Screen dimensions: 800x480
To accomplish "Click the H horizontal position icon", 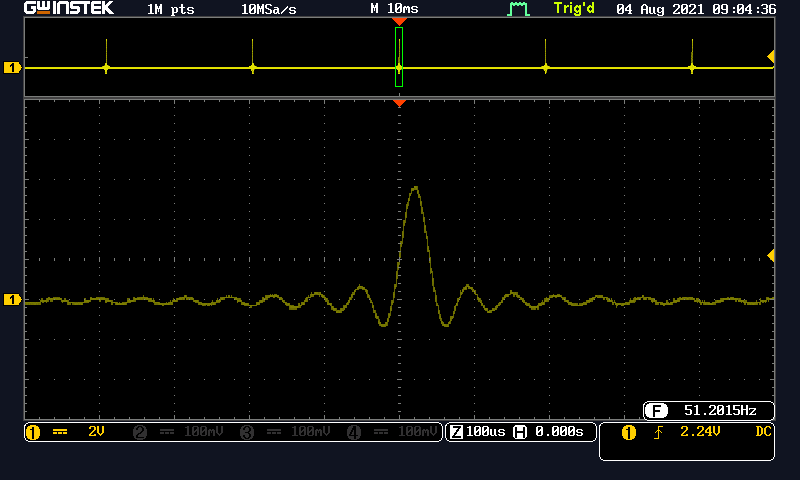I will [519, 432].
